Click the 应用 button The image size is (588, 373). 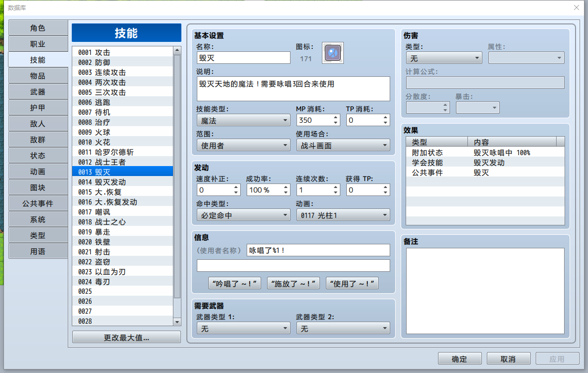pyautogui.click(x=557, y=359)
